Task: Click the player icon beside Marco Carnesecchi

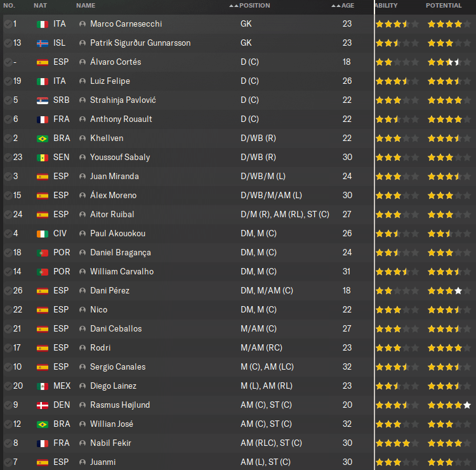Action: (83, 24)
